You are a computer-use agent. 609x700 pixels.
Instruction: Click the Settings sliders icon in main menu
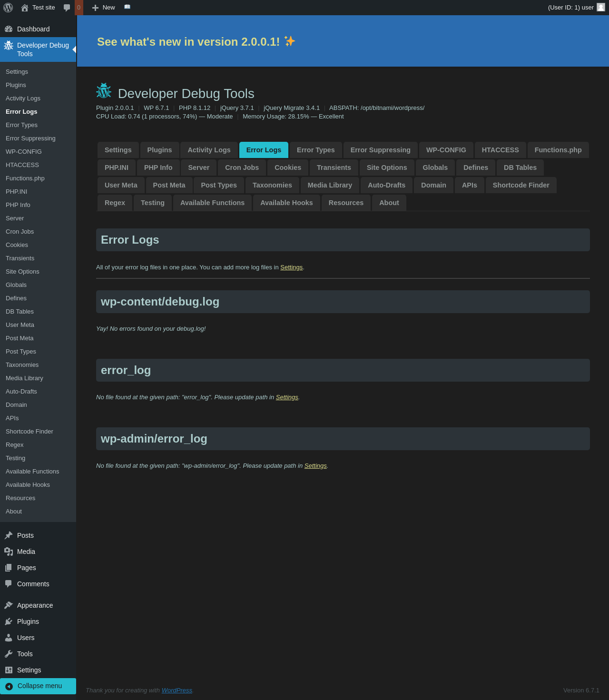tap(9, 670)
